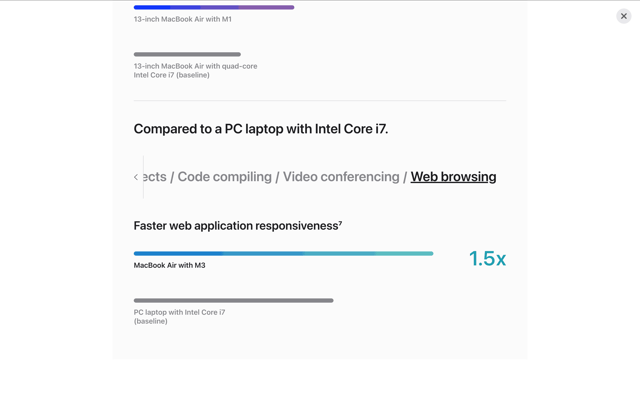Close the performance comparison overlay

click(623, 16)
